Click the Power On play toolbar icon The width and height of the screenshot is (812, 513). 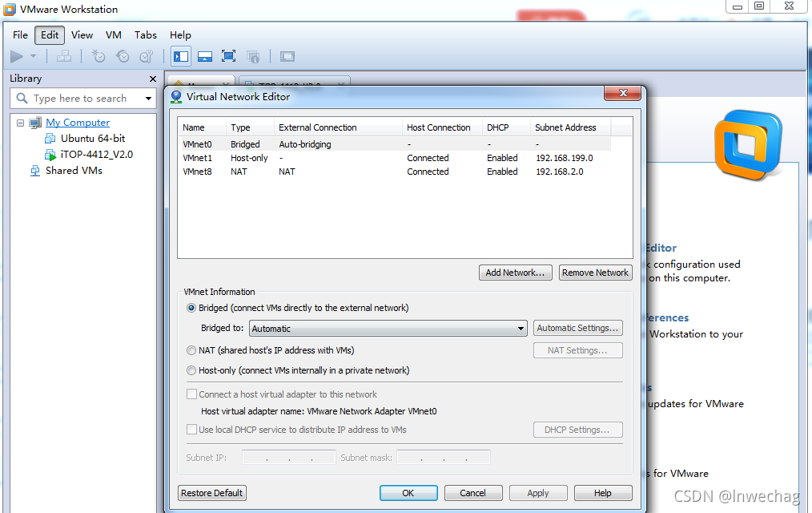[x=17, y=56]
